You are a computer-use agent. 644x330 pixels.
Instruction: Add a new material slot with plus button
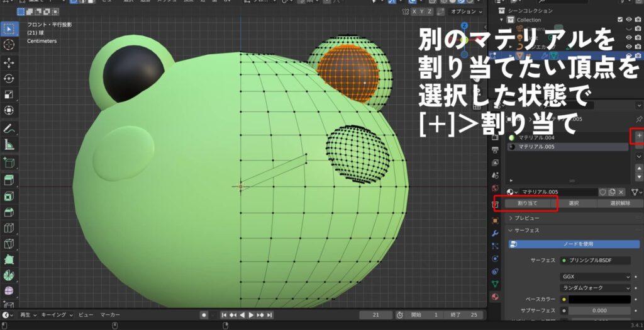click(x=639, y=135)
